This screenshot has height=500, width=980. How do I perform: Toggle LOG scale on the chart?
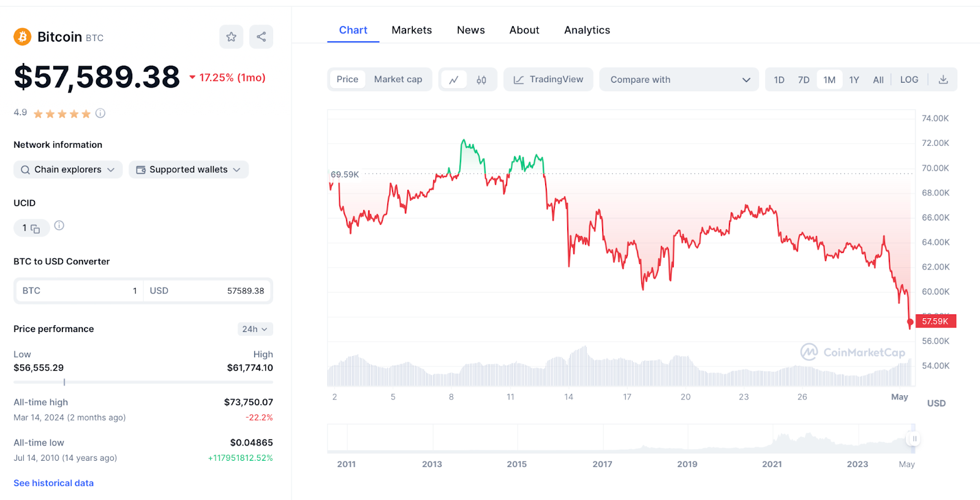coord(909,80)
